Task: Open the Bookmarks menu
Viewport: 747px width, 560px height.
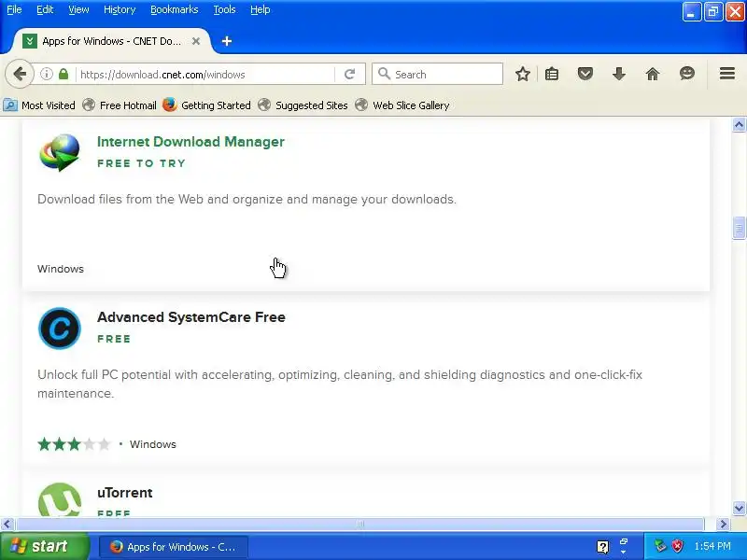Action: click(x=175, y=9)
